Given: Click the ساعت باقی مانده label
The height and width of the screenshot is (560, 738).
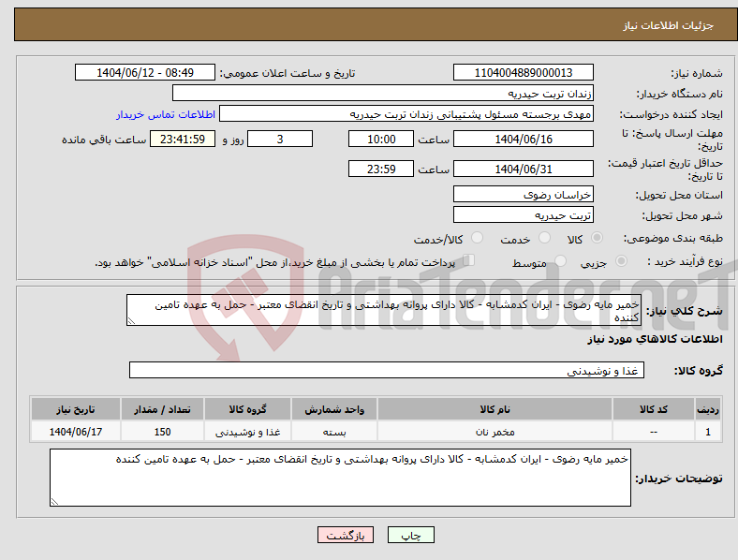Looking at the screenshot, I should [x=104, y=140].
